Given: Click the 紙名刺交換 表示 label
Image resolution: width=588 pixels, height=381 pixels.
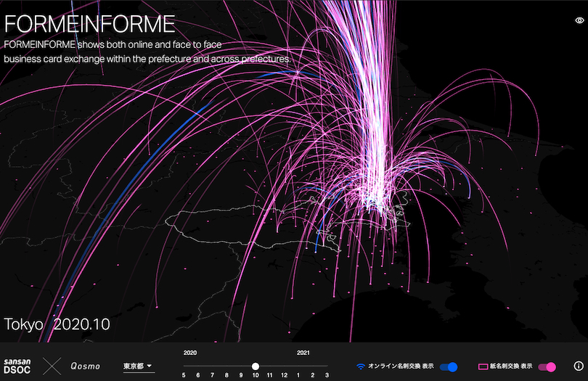Looking at the screenshot, I should coord(511,366).
